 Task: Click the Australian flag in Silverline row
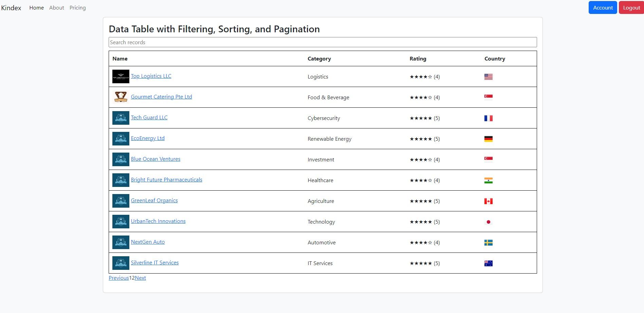pyautogui.click(x=489, y=263)
